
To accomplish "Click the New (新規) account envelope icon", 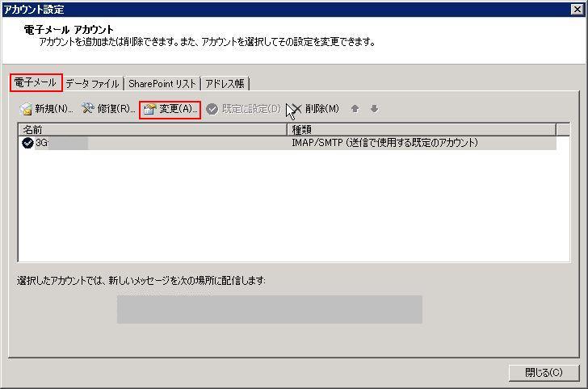I will (x=26, y=109).
